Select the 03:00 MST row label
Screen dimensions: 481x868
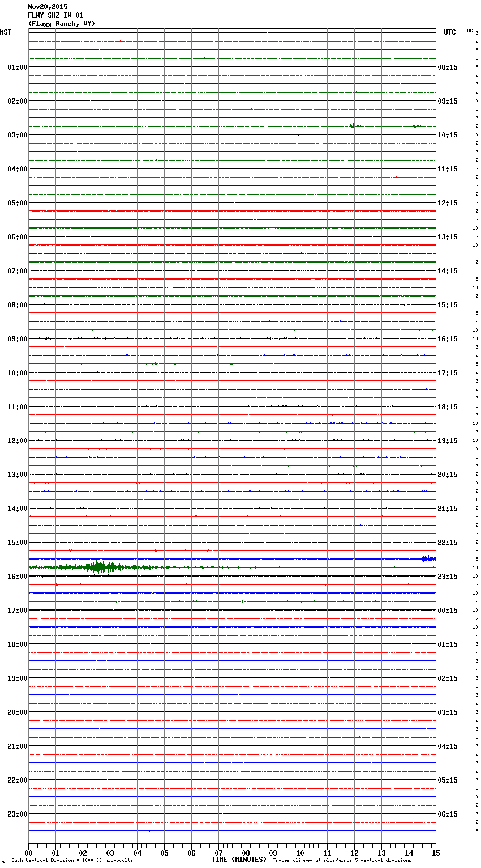click(17, 135)
